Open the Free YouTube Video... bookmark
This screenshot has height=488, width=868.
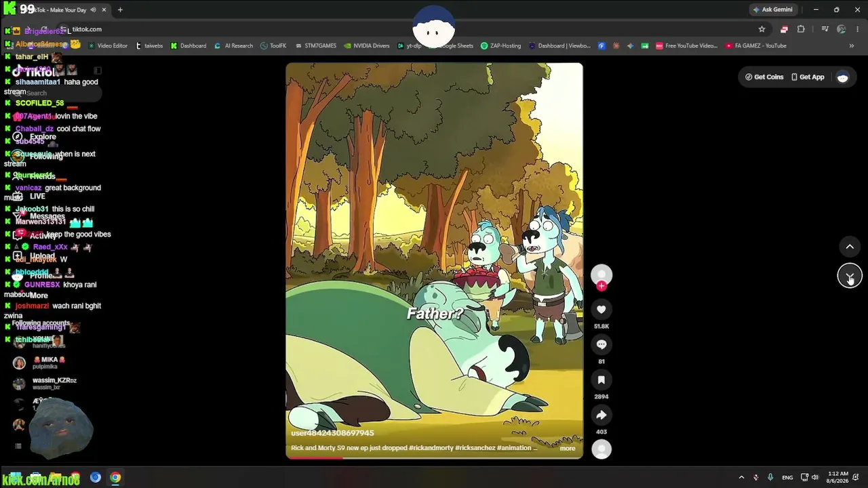(686, 46)
